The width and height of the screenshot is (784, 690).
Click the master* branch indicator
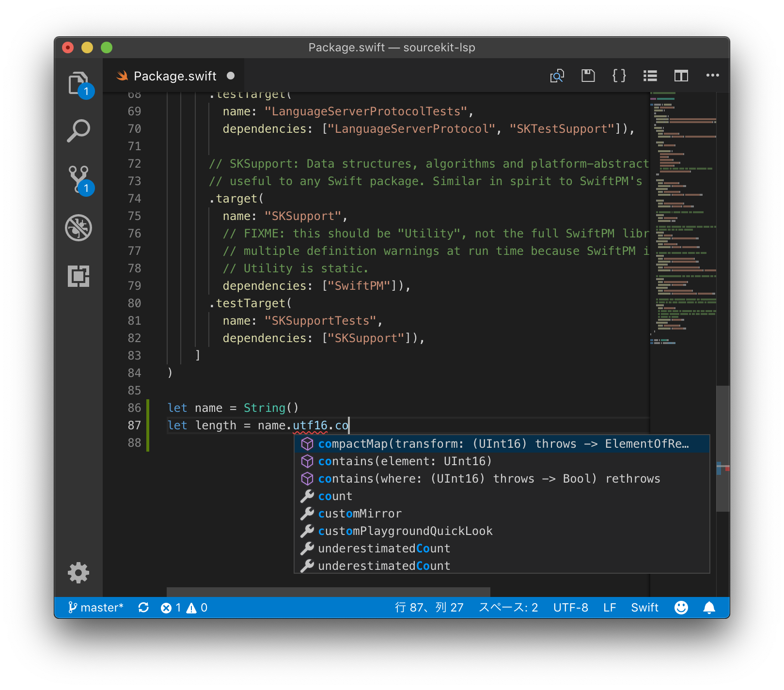(x=96, y=607)
